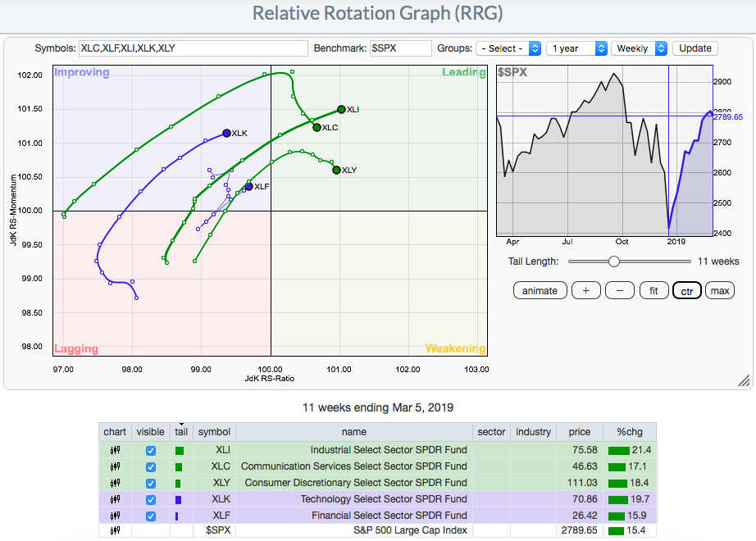Expand the 1 year period dropdown
756x541 pixels.
pyautogui.click(x=576, y=48)
